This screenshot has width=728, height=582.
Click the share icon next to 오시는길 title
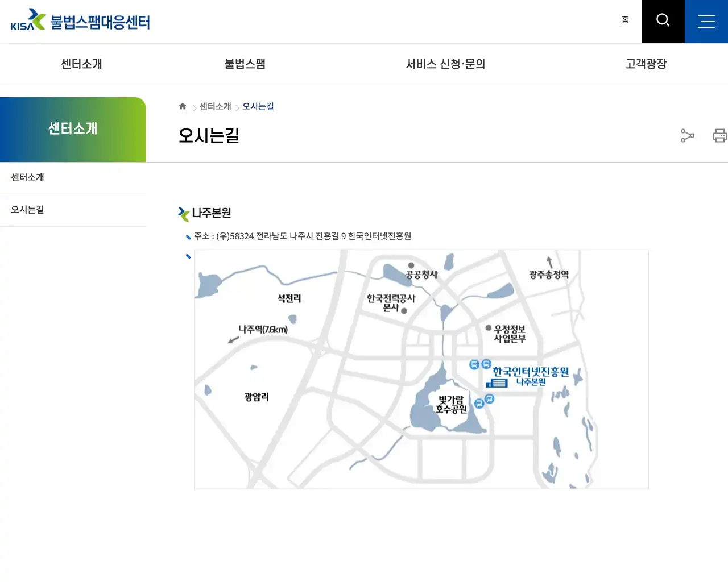point(687,136)
